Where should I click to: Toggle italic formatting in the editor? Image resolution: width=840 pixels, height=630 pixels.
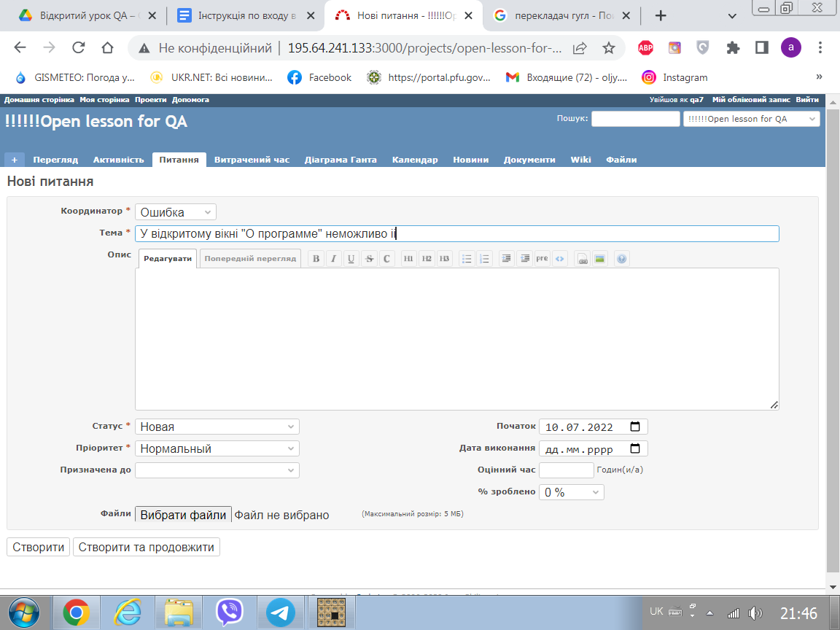click(x=333, y=258)
